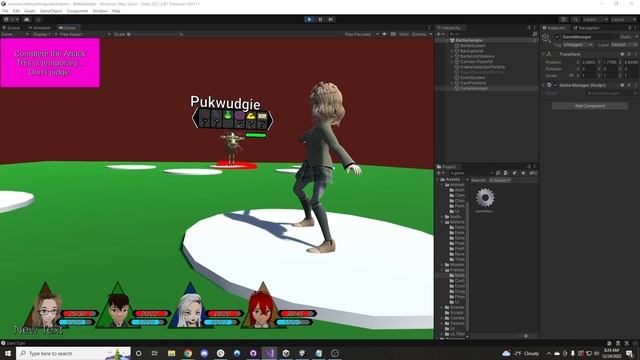The height and width of the screenshot is (360, 640).
Task: Expand the Canvas-Peaceful object in Hierarchy
Action: 451,62
